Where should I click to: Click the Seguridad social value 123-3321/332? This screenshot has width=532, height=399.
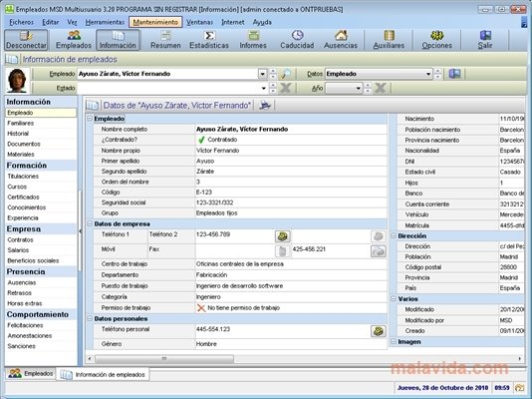point(214,202)
